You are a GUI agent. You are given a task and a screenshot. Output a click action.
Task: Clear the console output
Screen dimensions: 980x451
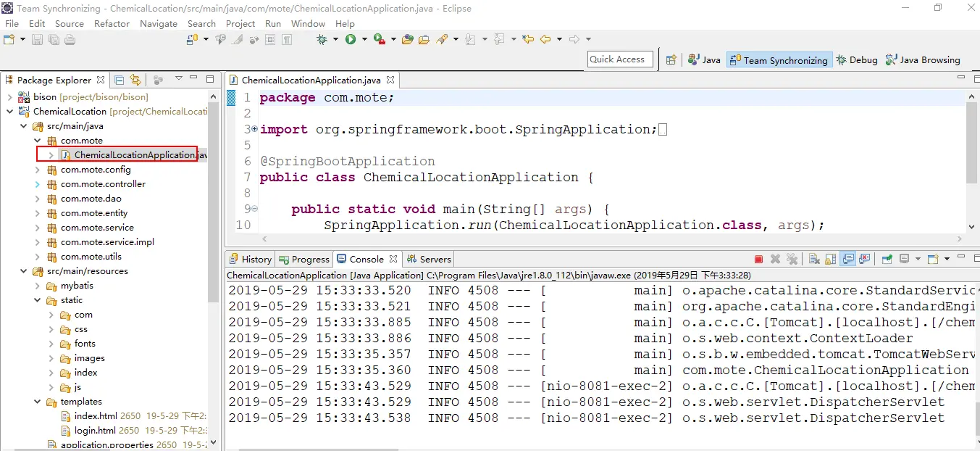[x=814, y=259]
